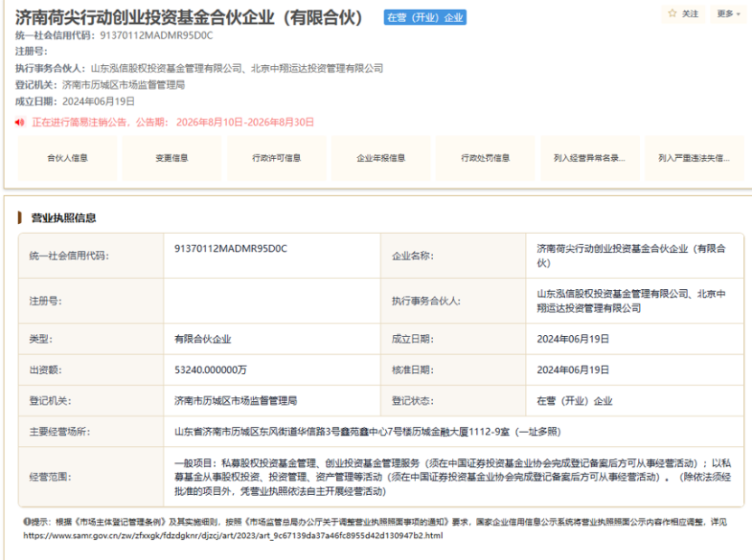Click the info icon before 提示
Screen dimensions: 752x560
(x=27, y=522)
